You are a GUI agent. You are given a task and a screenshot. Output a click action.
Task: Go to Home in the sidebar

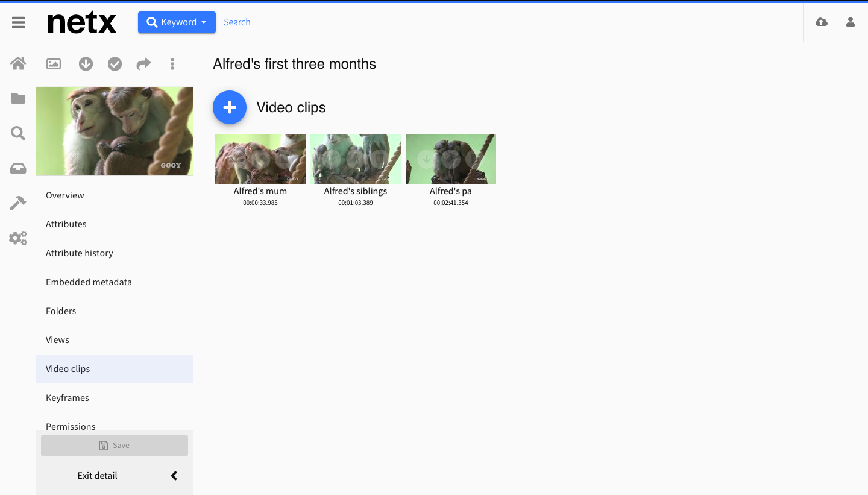[18, 63]
